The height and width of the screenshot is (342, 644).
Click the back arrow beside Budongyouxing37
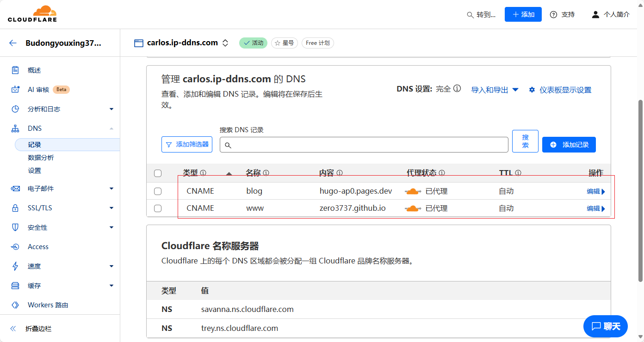tap(13, 43)
